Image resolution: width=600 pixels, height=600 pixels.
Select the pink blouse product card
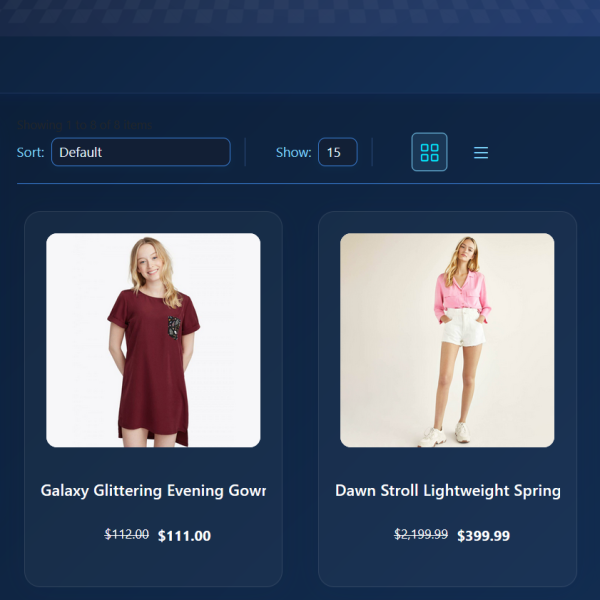pyautogui.click(x=447, y=399)
